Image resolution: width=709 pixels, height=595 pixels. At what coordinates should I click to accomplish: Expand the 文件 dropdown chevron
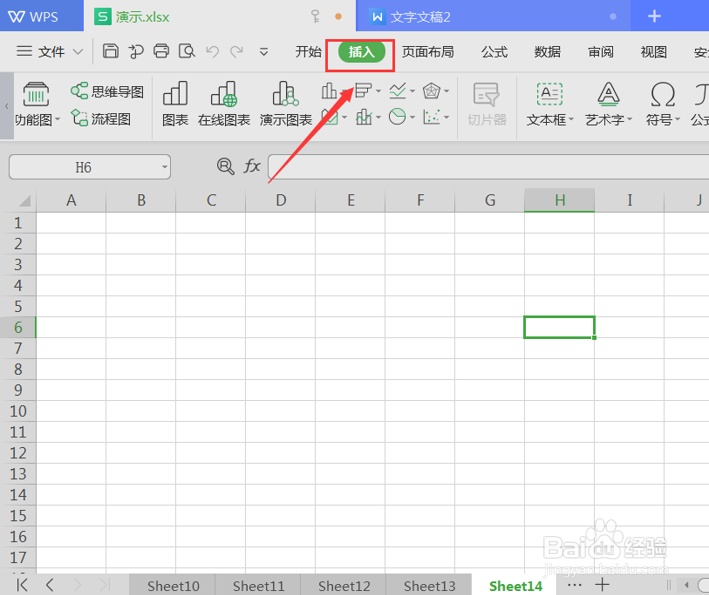pos(78,52)
